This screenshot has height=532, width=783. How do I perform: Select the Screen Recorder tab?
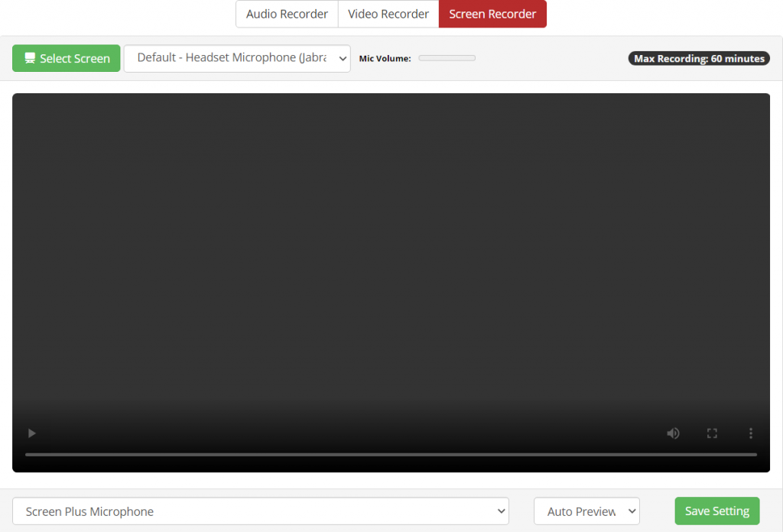click(492, 14)
